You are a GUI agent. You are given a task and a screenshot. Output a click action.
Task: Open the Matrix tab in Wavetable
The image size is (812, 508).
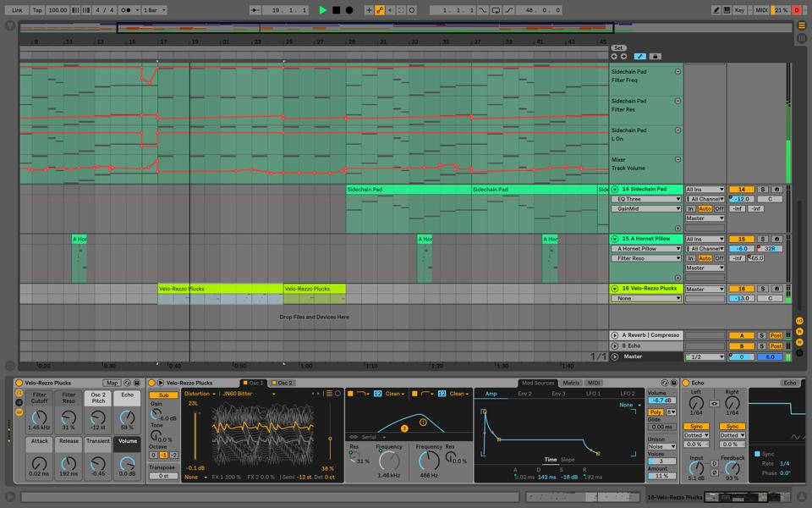click(x=571, y=383)
